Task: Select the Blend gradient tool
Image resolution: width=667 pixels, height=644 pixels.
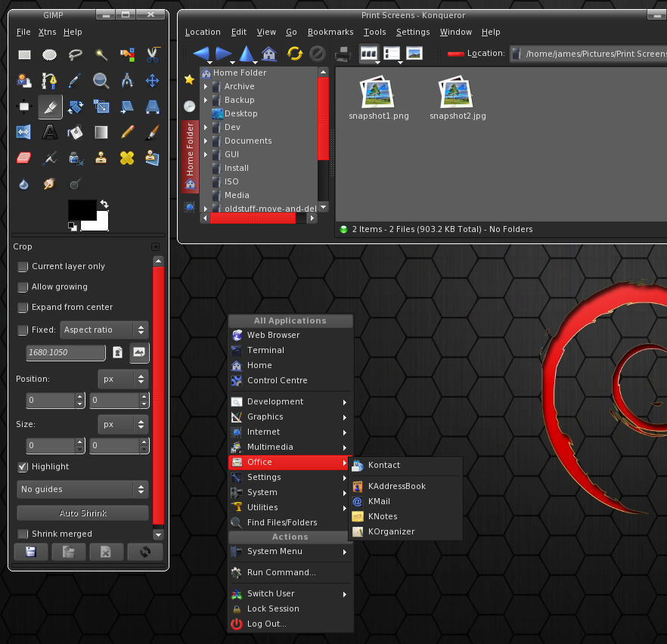Action: 101,132
